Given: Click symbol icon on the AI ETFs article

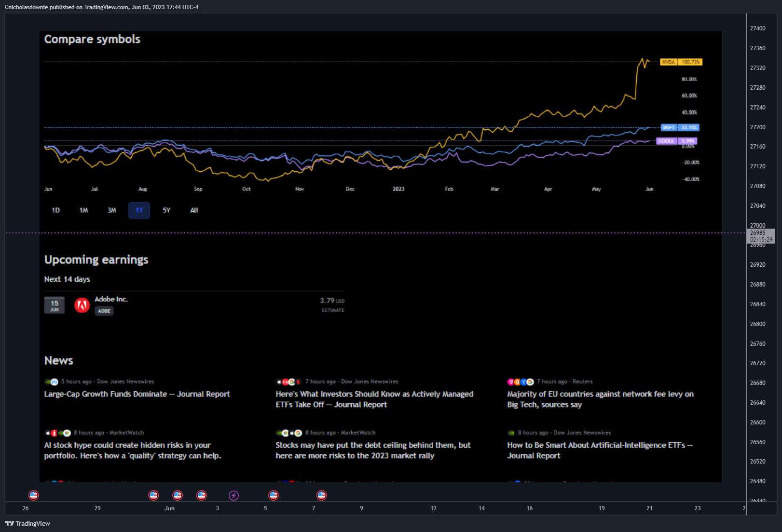Looking at the screenshot, I should (x=511, y=433).
